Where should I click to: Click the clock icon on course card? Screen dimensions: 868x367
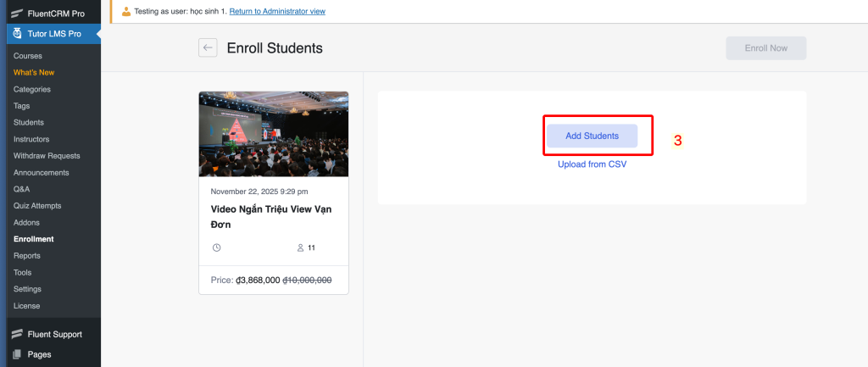point(216,247)
